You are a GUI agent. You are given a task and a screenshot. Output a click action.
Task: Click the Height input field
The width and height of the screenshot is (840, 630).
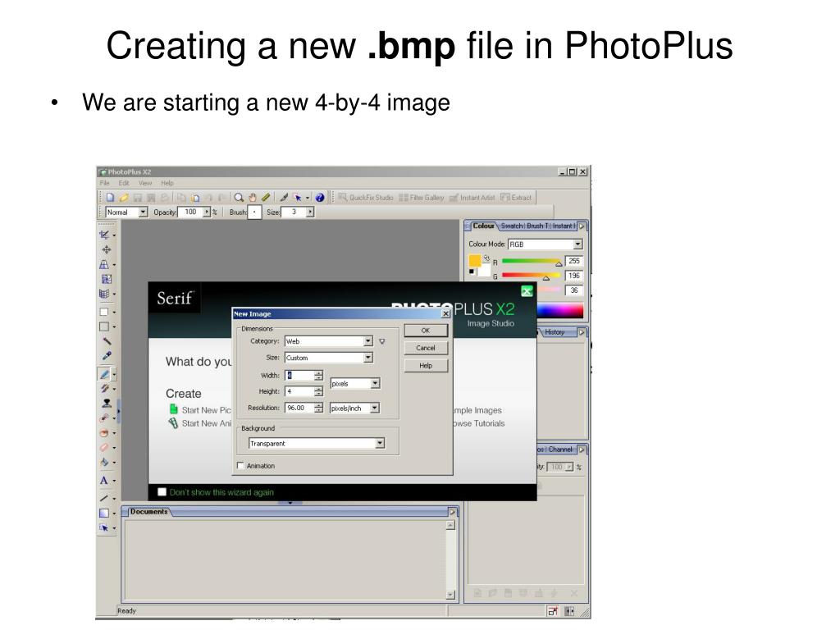(x=299, y=391)
